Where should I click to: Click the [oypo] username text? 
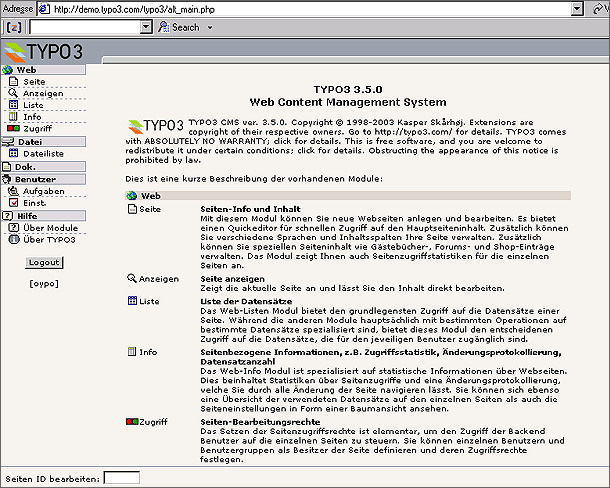coord(44,284)
